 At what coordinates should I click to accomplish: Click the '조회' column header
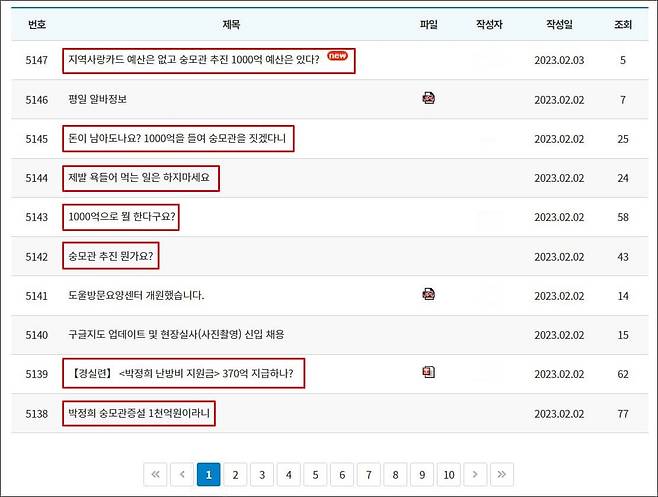coord(622,24)
